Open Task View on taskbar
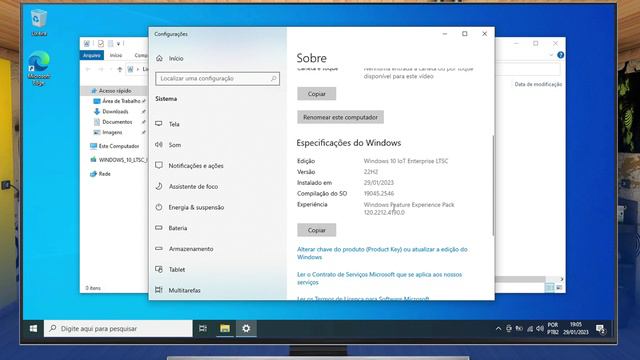 pos(203,329)
